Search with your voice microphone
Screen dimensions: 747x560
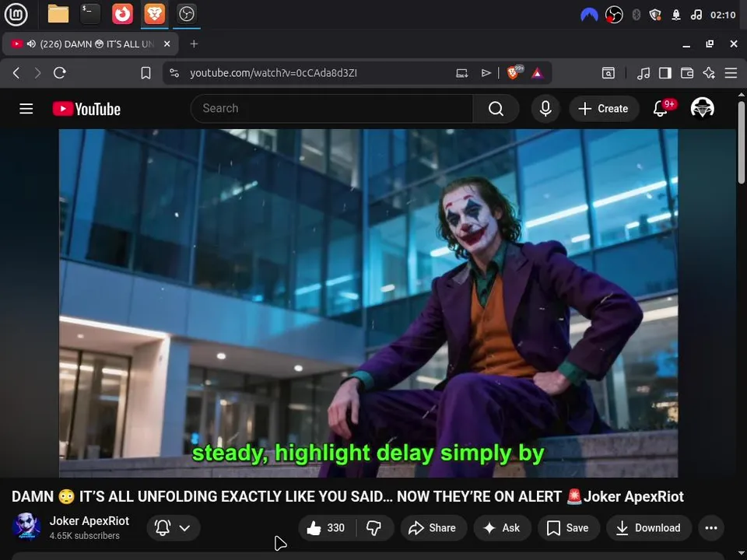(545, 109)
